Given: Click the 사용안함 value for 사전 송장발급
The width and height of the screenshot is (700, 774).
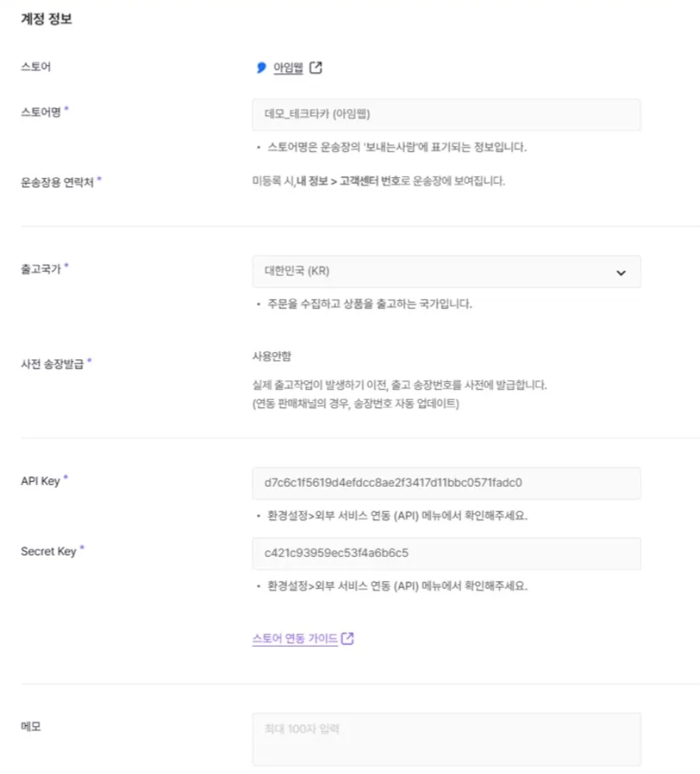Looking at the screenshot, I should tap(271, 356).
